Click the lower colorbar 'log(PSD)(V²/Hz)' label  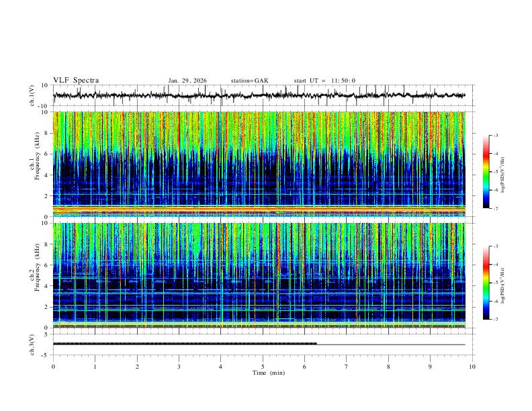click(502, 285)
